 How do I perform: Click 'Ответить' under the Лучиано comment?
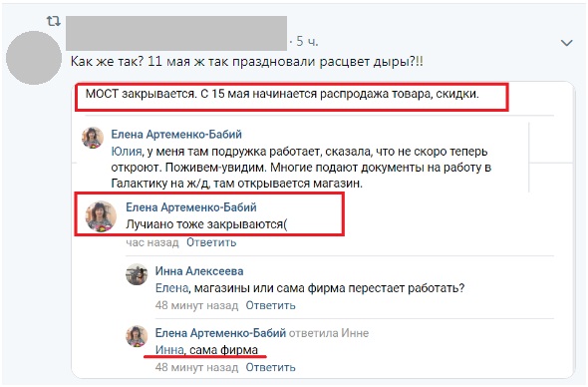[x=211, y=242]
